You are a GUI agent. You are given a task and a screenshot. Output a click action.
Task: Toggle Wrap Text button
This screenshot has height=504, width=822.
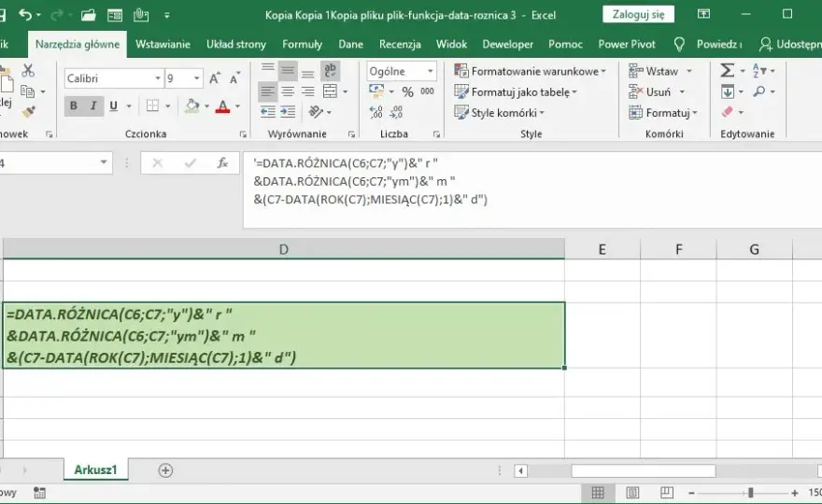pos(331,71)
